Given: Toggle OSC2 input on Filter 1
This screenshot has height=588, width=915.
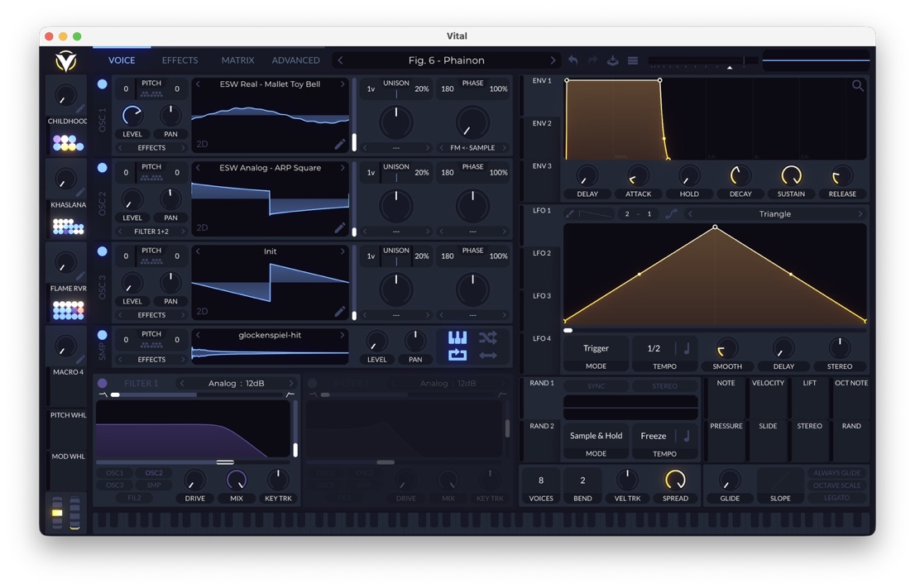Looking at the screenshot, I should [x=154, y=473].
